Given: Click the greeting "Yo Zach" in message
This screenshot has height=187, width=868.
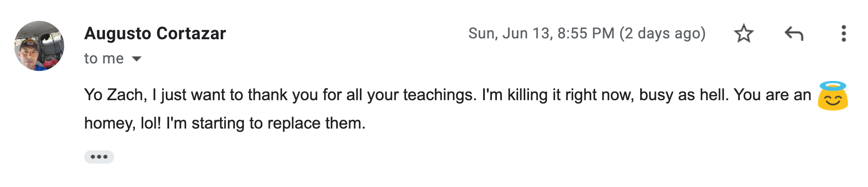Looking at the screenshot, I should (115, 95).
